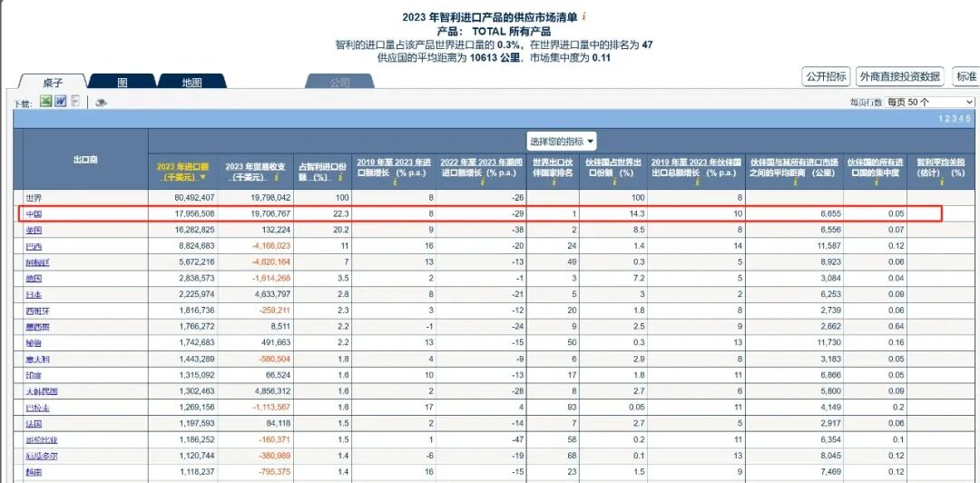
Task: Open the 越南 exporter link
Action: tap(34, 472)
